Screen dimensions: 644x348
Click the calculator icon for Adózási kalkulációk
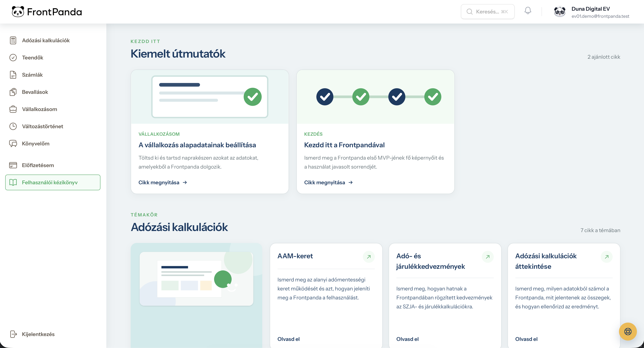click(13, 40)
